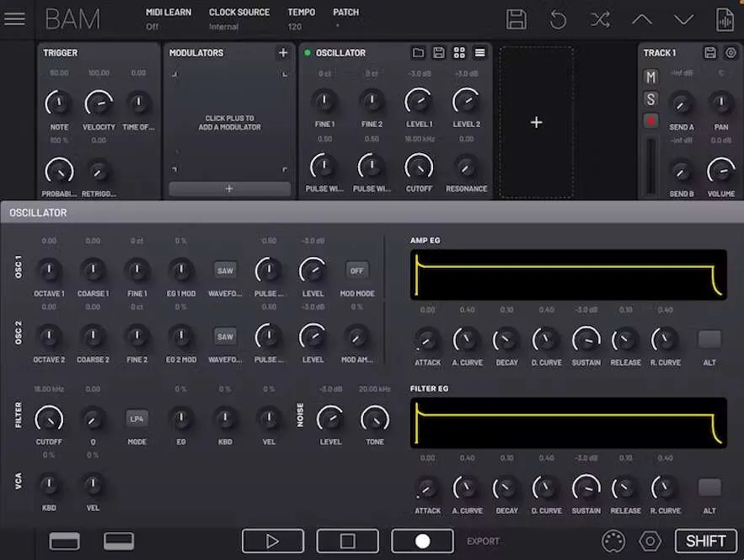Viewport: 744px width, 560px height.
Task: Change filter mode LP4 selector
Action: pos(136,419)
